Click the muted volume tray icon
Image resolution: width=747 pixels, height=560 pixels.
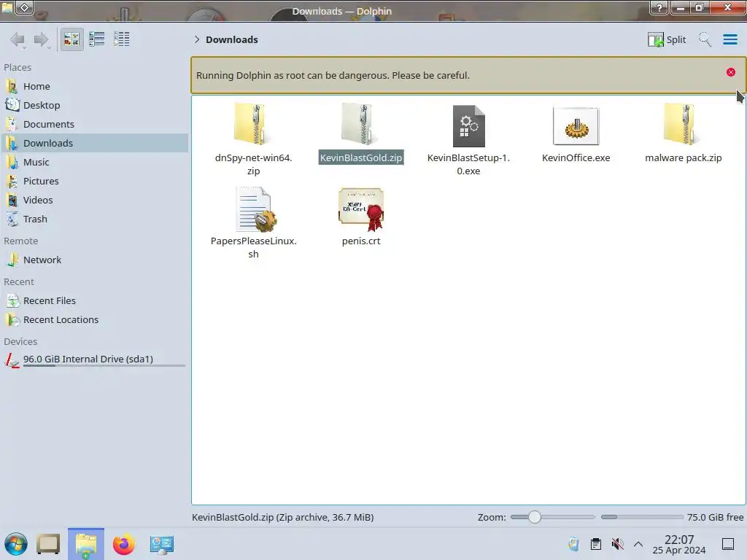click(617, 544)
